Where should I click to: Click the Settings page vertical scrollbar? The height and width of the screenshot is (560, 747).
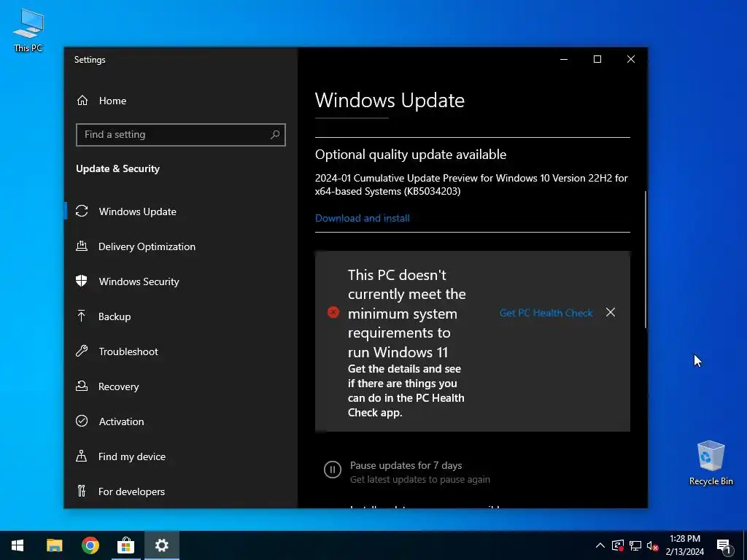(646, 260)
